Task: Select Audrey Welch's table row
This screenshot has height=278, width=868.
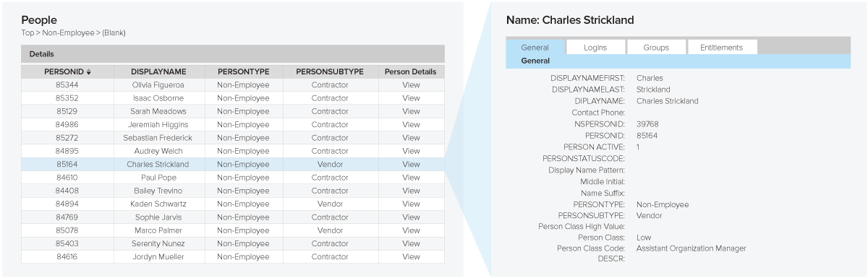Action: coord(233,151)
